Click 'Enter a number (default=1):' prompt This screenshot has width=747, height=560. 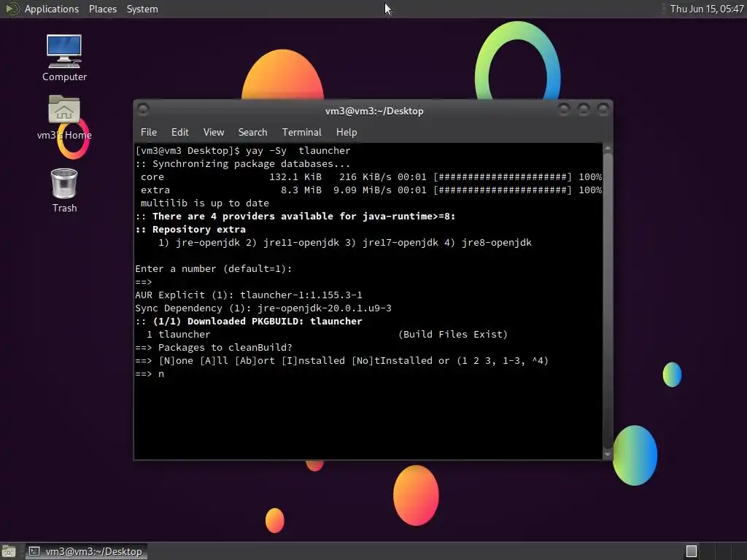point(214,268)
